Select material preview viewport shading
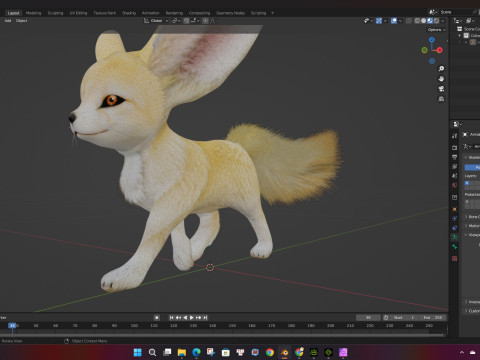This screenshot has height=360, width=480. 430,21
